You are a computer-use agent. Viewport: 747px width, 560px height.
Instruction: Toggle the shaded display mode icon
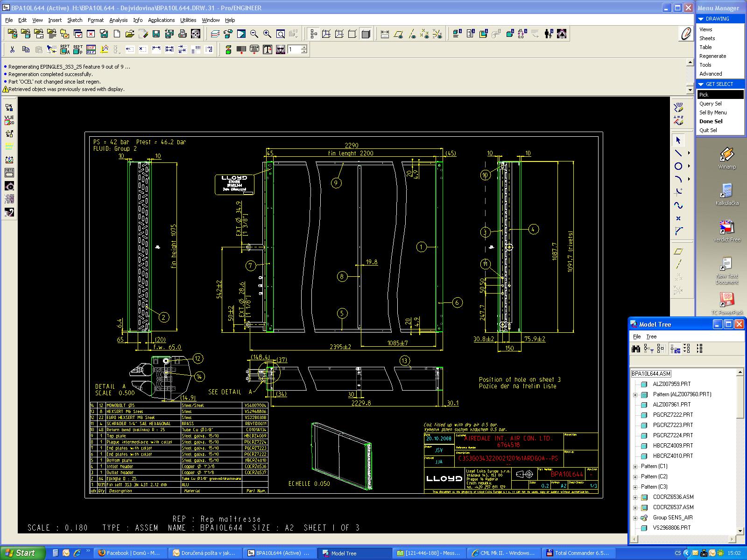366,34
